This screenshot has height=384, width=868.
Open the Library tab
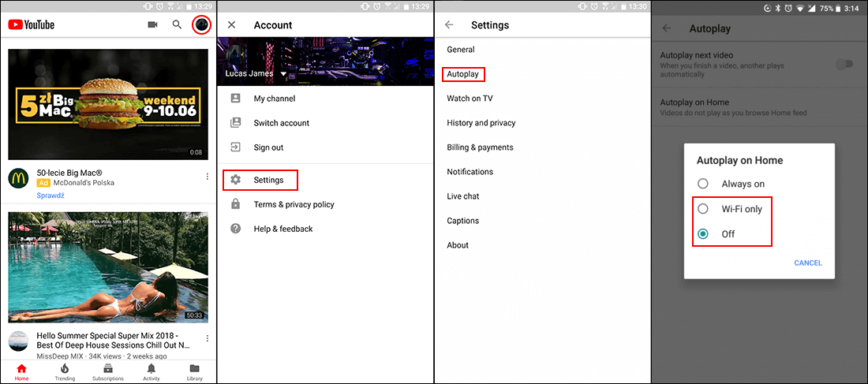[x=194, y=372]
